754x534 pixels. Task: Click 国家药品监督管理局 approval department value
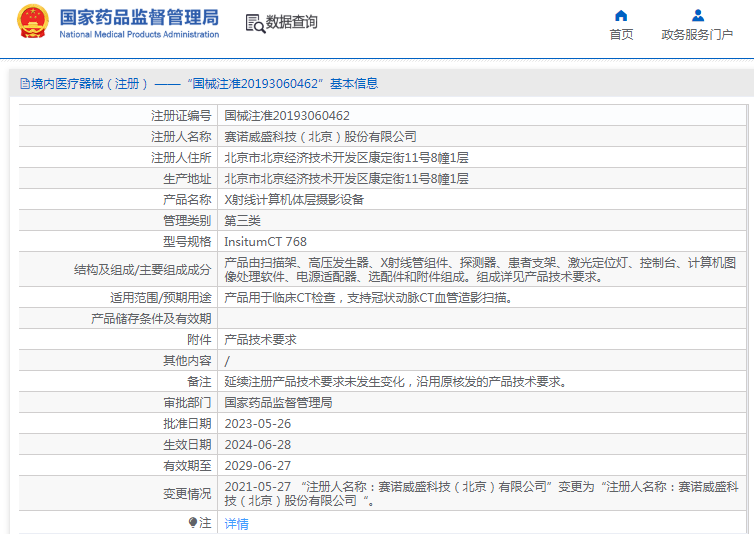click(x=278, y=403)
